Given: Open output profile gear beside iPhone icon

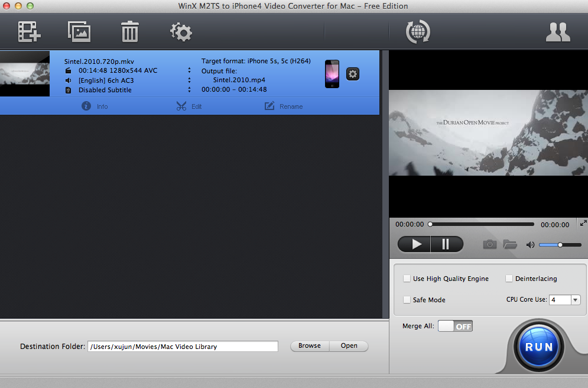Looking at the screenshot, I should (353, 74).
